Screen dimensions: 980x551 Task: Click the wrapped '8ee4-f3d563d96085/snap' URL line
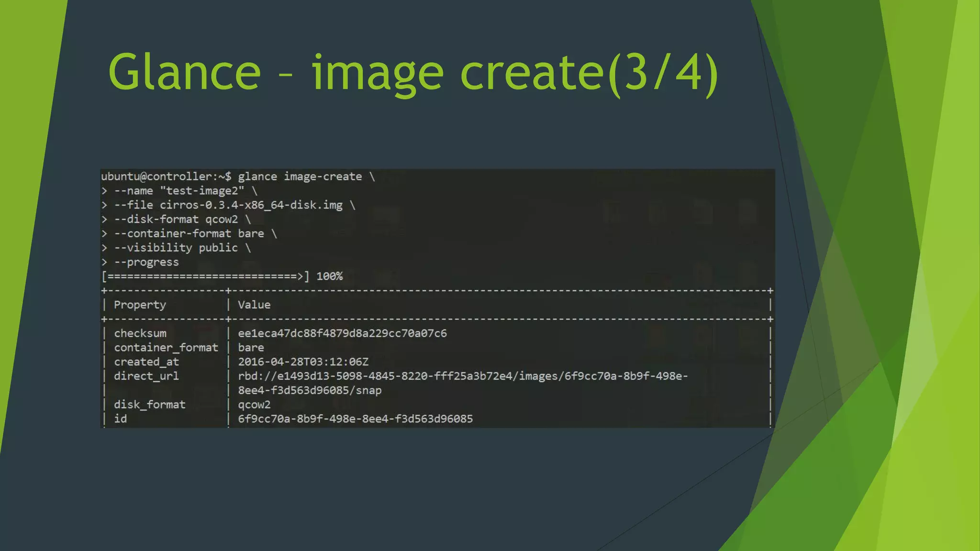tap(310, 390)
